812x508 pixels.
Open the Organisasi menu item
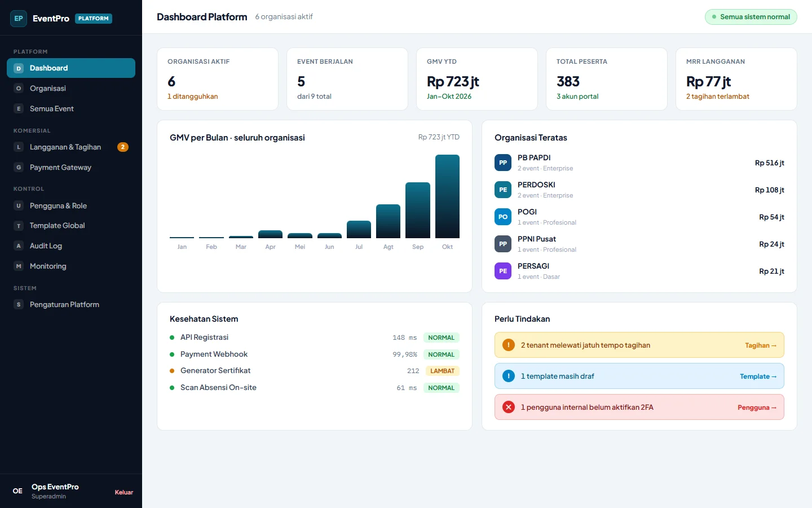click(71, 89)
